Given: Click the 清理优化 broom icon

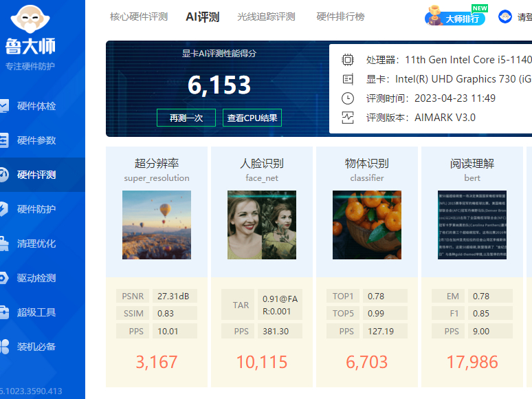Looking at the screenshot, I should point(4,244).
